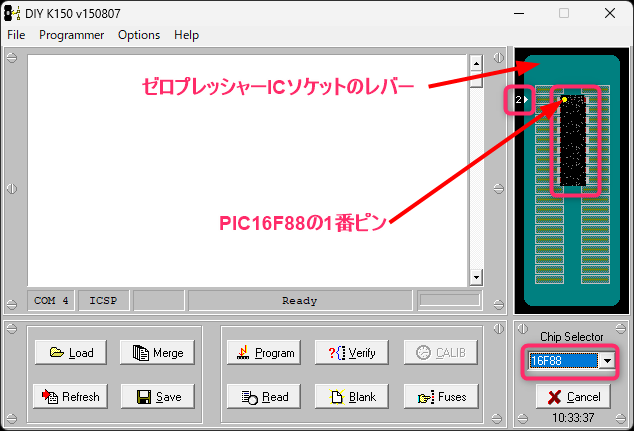
Task: Click the disabled CALIB button
Action: pos(441,353)
